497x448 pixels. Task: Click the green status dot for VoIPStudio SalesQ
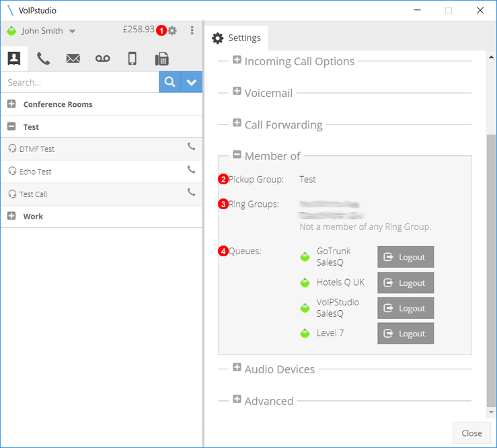pos(305,307)
